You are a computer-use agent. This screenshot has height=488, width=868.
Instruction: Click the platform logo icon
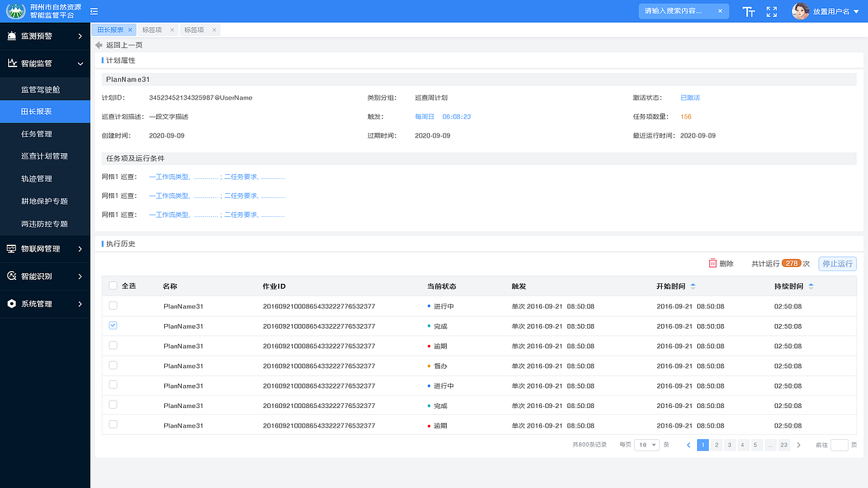[x=16, y=11]
